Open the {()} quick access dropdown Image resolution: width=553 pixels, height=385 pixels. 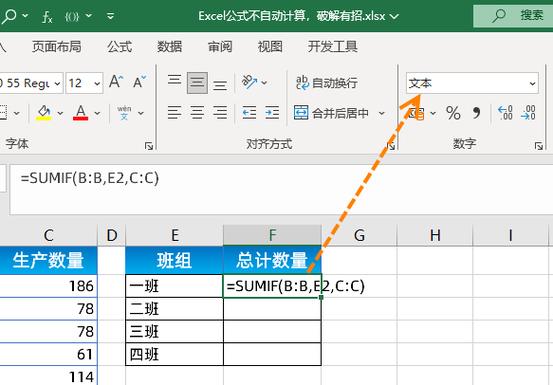89,16
